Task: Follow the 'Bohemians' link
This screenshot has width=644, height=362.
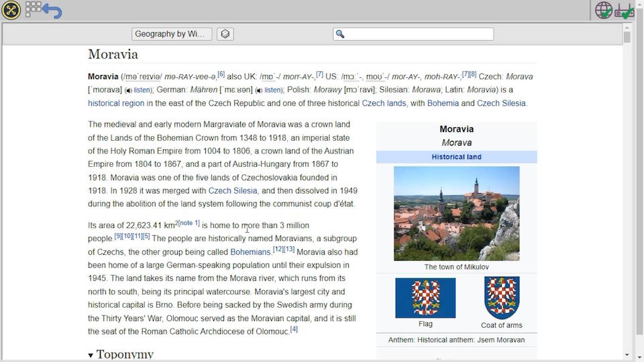Action: (x=250, y=252)
